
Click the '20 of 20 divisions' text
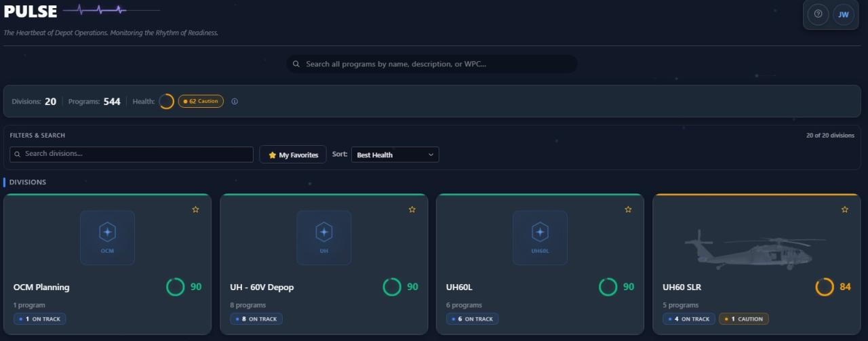[x=830, y=136]
